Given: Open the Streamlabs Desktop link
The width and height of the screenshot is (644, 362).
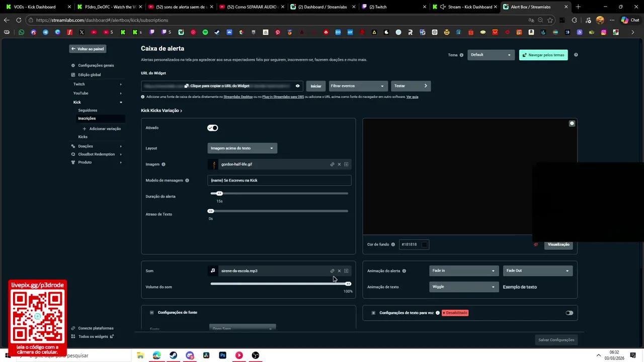Looking at the screenshot, I should [238, 97].
